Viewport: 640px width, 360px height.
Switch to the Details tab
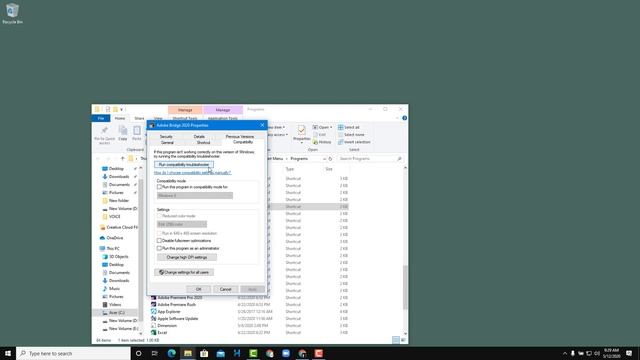[199, 137]
